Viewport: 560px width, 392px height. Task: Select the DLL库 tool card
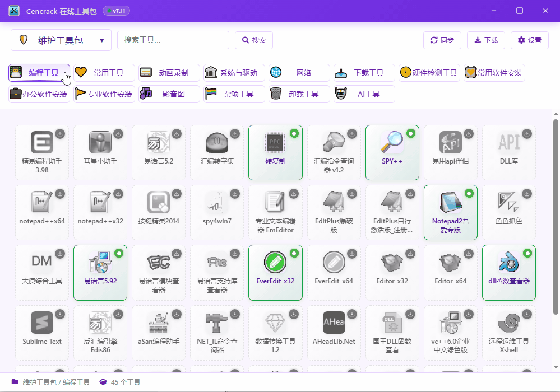[509, 153]
